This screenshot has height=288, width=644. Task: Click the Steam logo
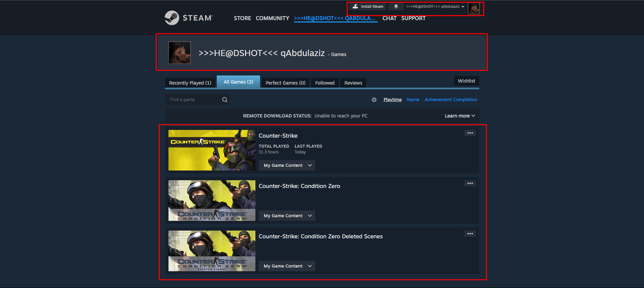coord(189,18)
